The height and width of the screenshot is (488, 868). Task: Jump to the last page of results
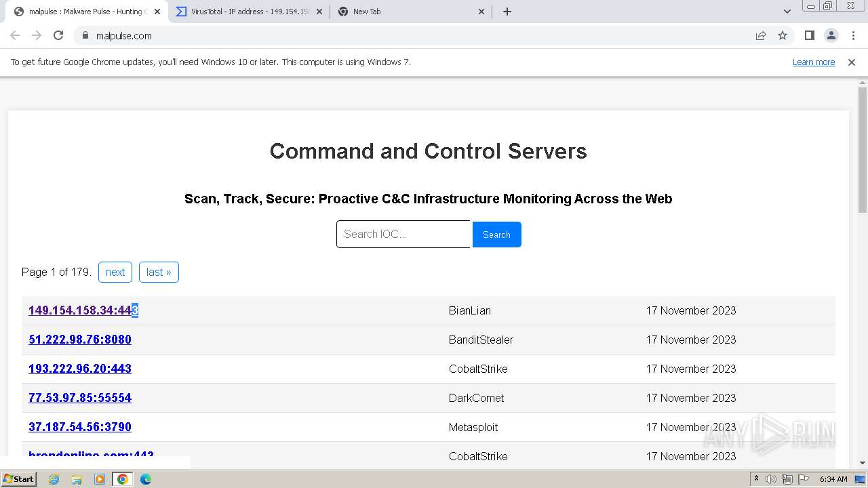tap(159, 272)
